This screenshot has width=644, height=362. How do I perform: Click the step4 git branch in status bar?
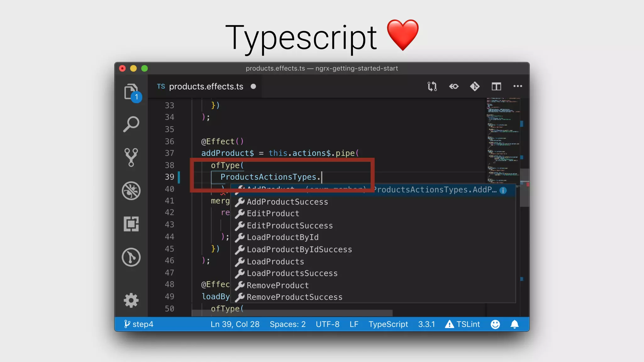[138, 324]
